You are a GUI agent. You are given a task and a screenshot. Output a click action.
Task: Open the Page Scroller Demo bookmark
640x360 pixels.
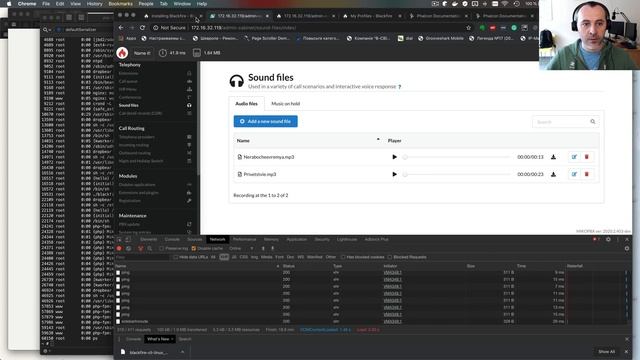[x=267, y=38]
